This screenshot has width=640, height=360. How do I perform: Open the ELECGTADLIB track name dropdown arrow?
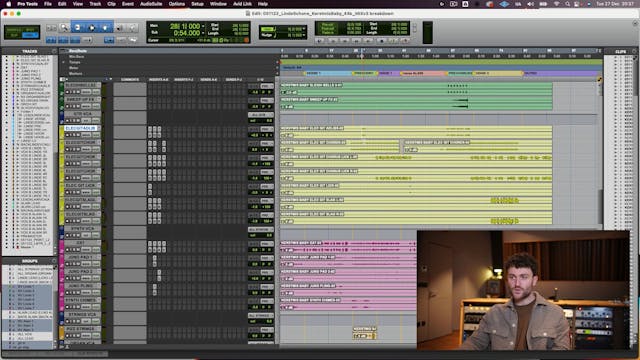click(x=98, y=128)
